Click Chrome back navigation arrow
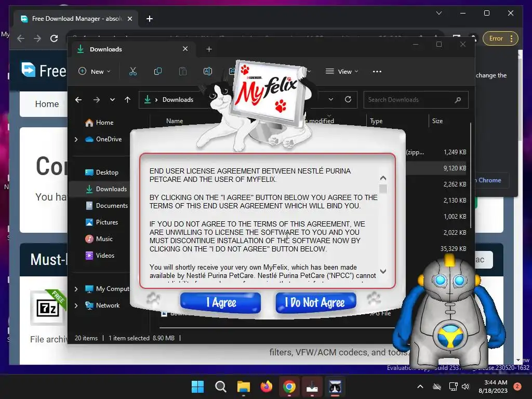 pos(21,38)
